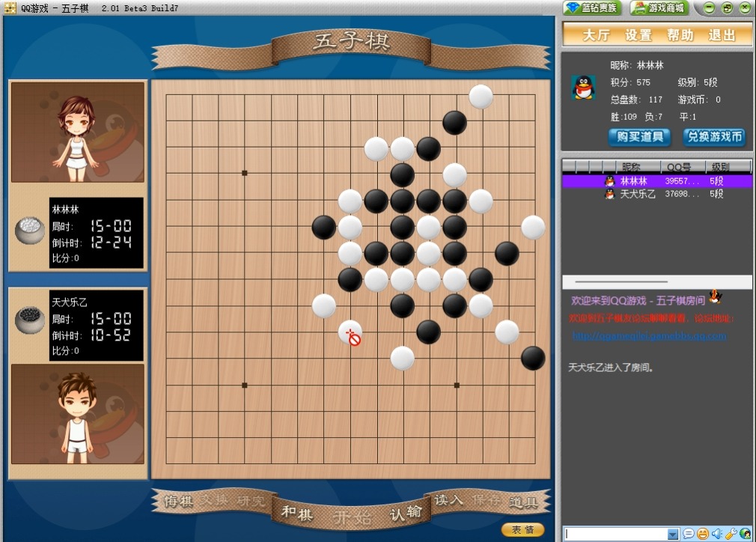Viewport: 756px width, 542px height.
Task: Click 道具 items button
Action: [523, 502]
